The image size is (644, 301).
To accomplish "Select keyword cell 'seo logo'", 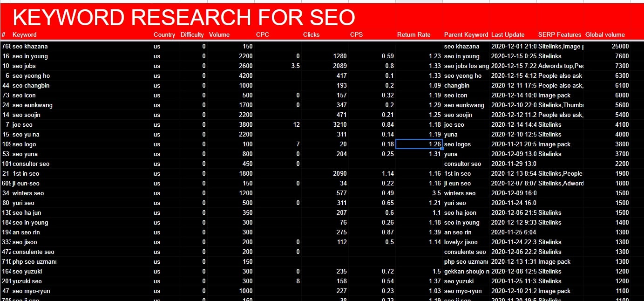I will click(81, 144).
